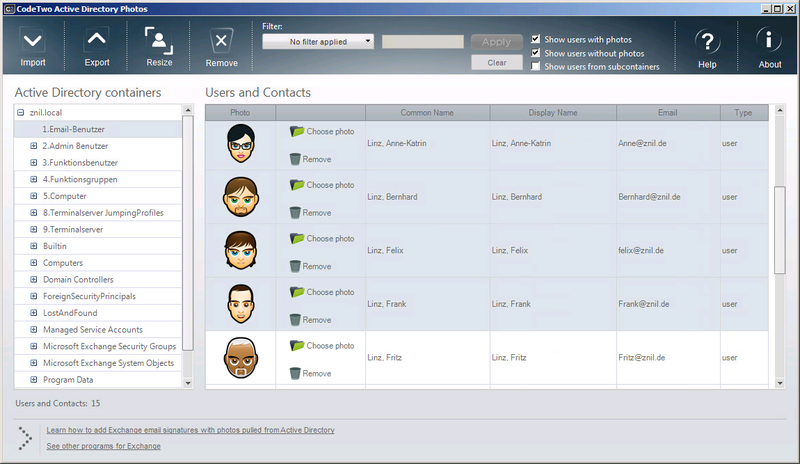The height and width of the screenshot is (464, 800).
Task: Toggle Show users with photos checkbox
Action: pos(537,39)
